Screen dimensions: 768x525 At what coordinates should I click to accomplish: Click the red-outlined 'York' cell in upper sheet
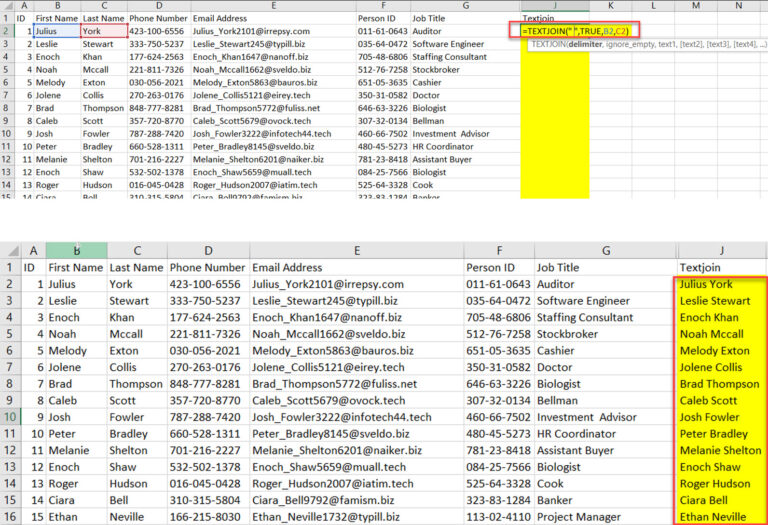[x=104, y=31]
